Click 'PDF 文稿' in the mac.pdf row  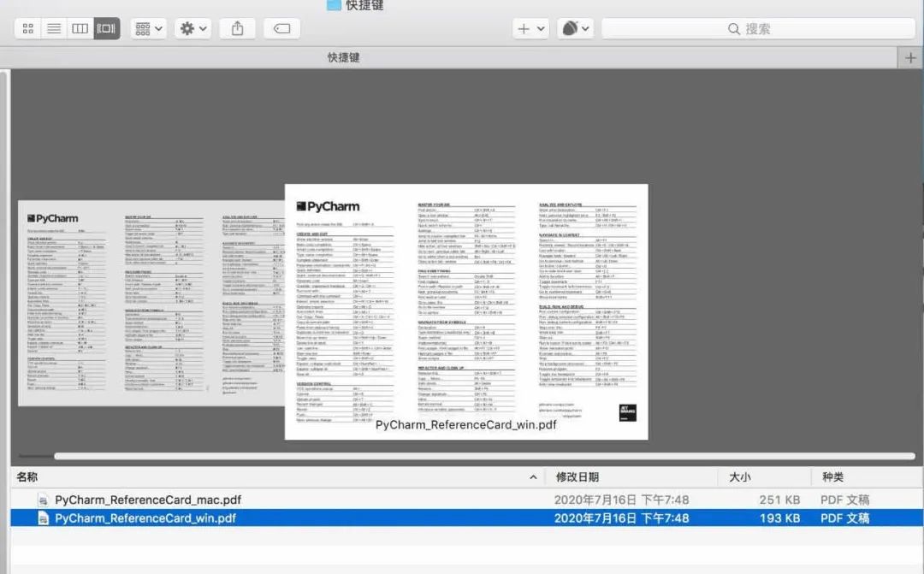(x=845, y=500)
